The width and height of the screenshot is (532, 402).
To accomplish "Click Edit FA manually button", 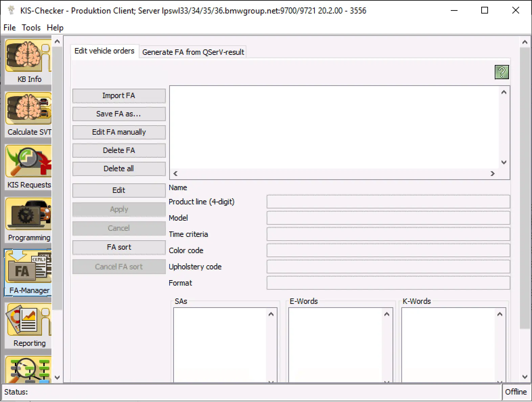I will 119,132.
